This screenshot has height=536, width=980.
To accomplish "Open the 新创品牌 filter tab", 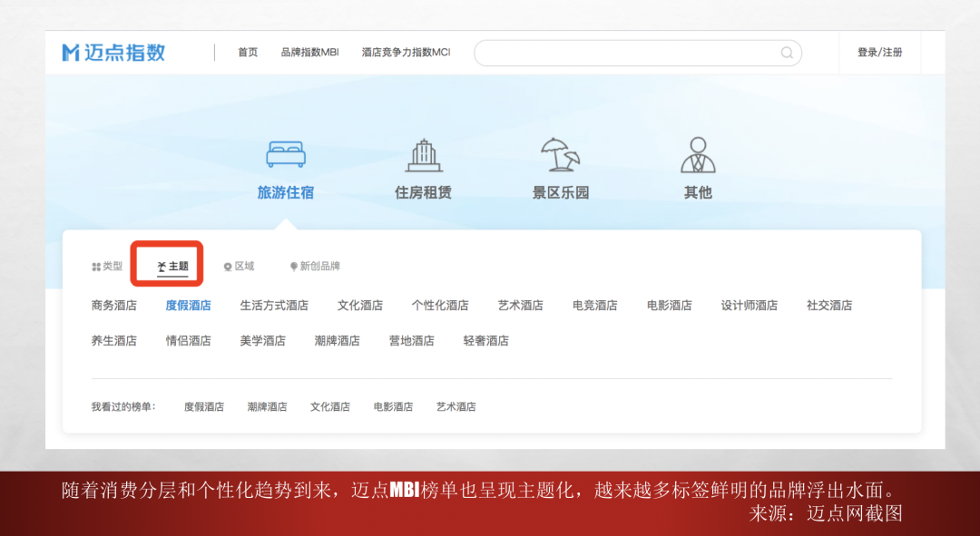I will point(315,267).
